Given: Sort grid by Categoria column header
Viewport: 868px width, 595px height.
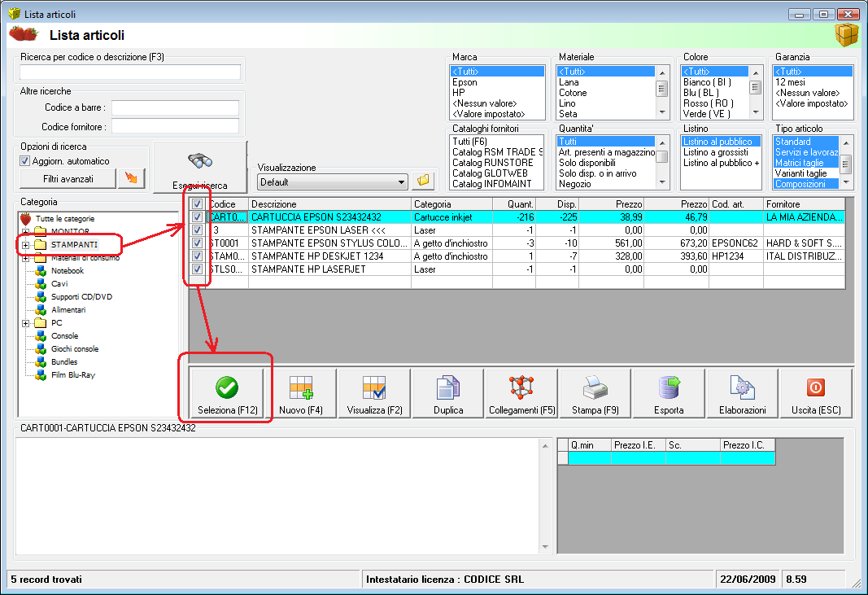Looking at the screenshot, I should pos(451,203).
